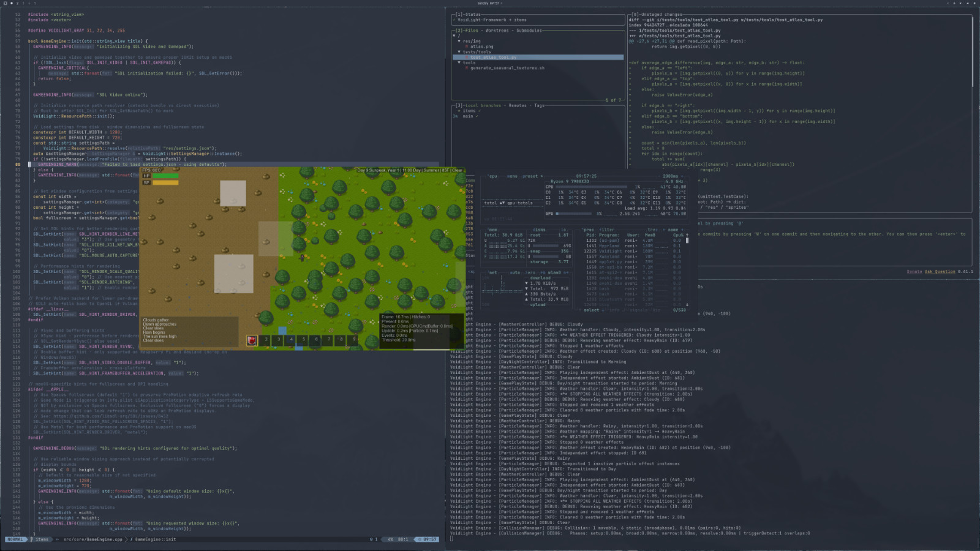The width and height of the screenshot is (980, 551).
Task: Toggle the zero option in btop net box
Action: click(x=530, y=272)
